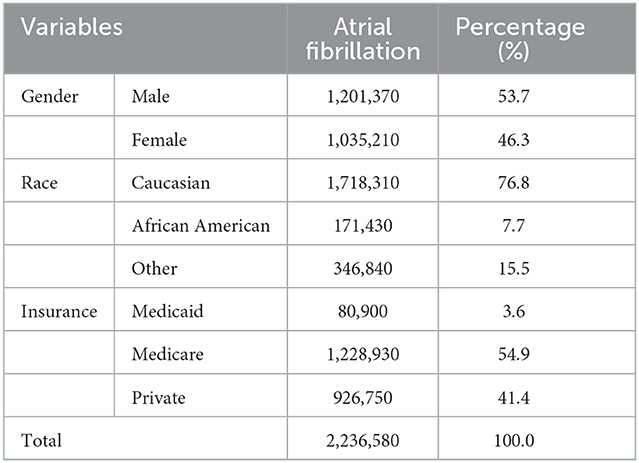Click the Caucasian cell
Viewport: 639px width, 463px height.
(170, 184)
